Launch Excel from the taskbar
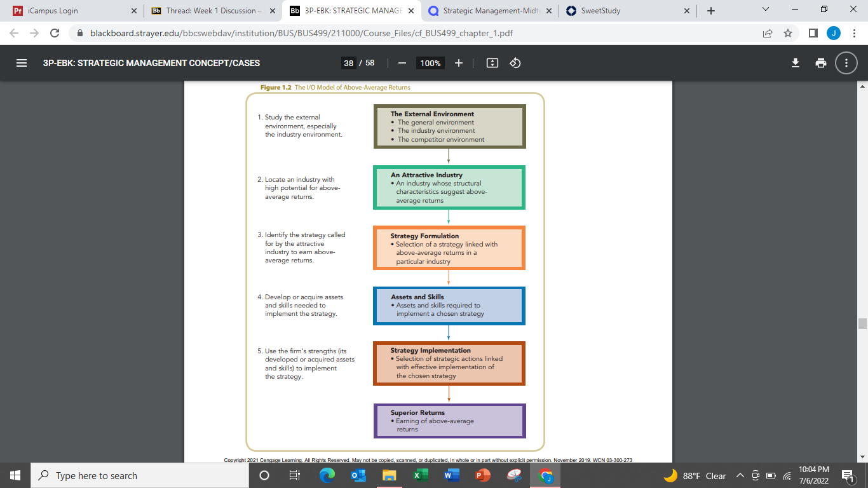Image resolution: width=868 pixels, height=488 pixels. point(419,475)
